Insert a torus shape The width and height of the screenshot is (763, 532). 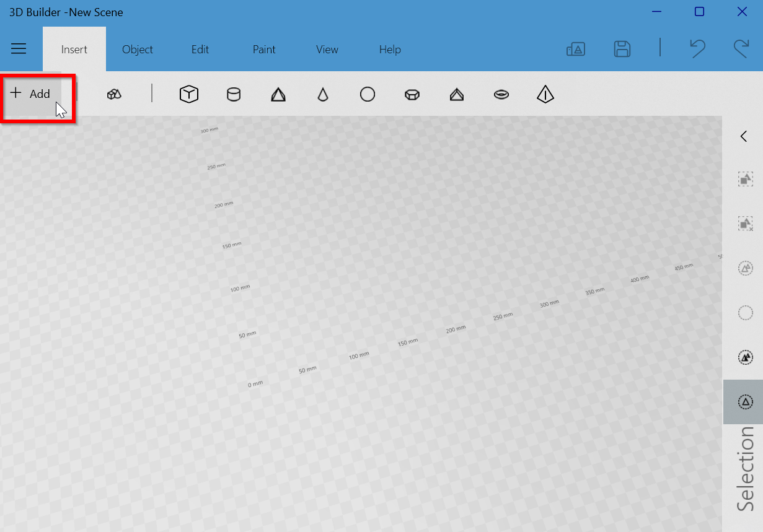pyautogui.click(x=501, y=94)
